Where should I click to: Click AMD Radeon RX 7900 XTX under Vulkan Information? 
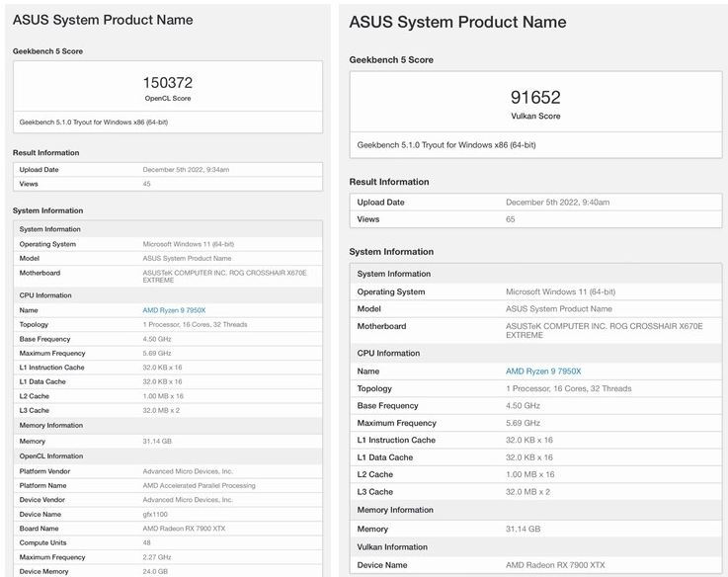(556, 565)
